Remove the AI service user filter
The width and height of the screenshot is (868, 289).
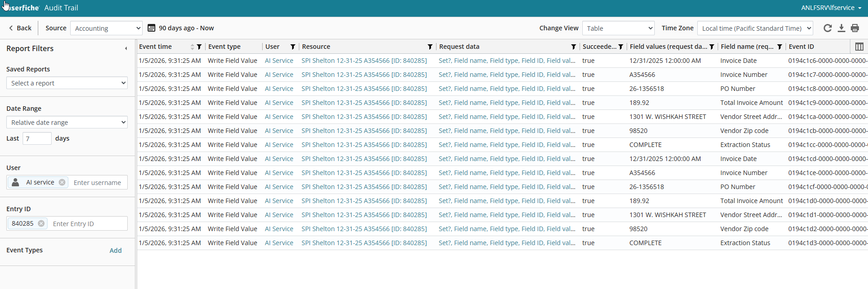(x=62, y=182)
